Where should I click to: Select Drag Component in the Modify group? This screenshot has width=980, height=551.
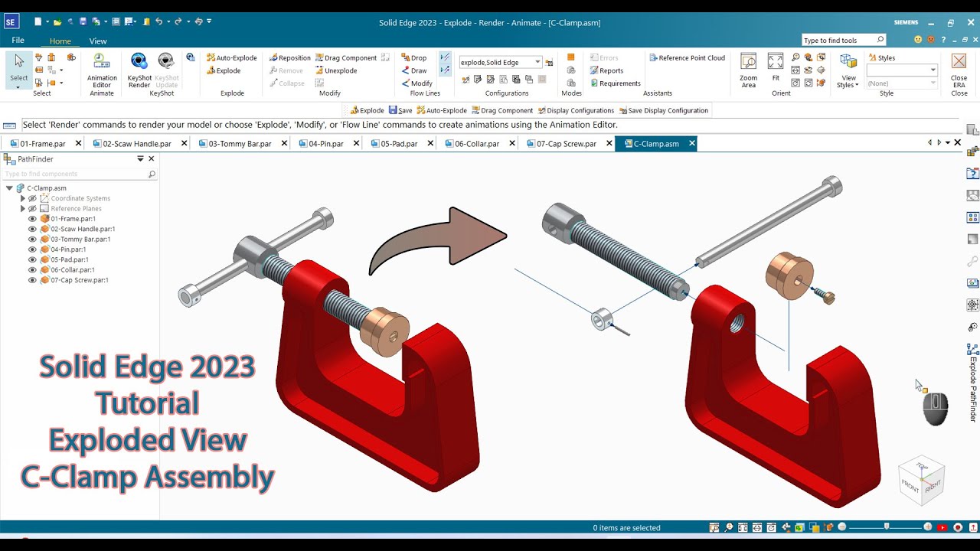pos(345,57)
